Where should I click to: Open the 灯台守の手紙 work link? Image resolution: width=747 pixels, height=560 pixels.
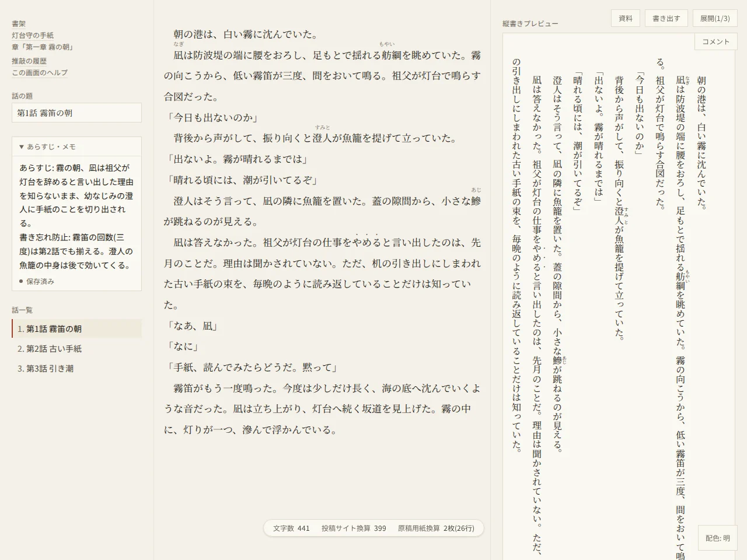[33, 36]
